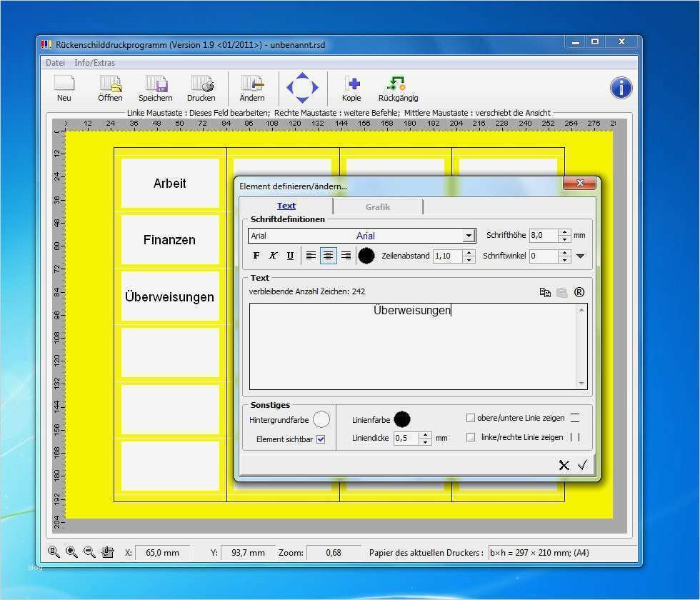Switch to the Grafik tab
Screen dimensions: 700x600
378,206
